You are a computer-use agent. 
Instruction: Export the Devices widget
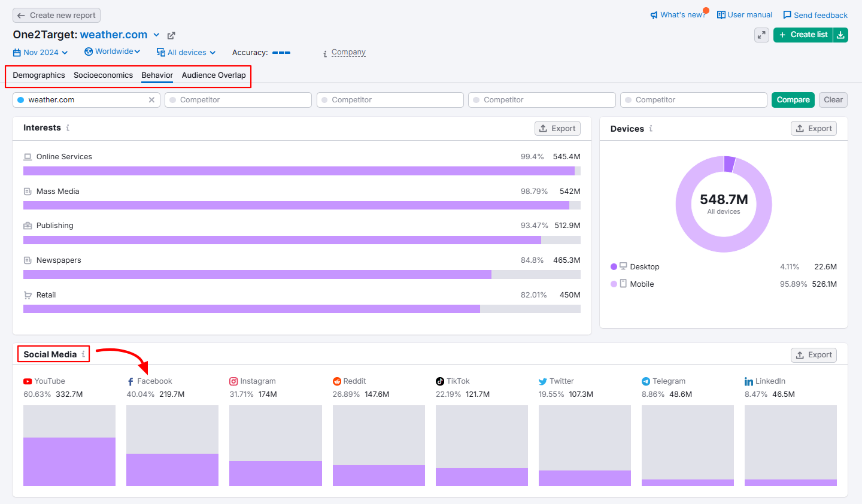(814, 128)
